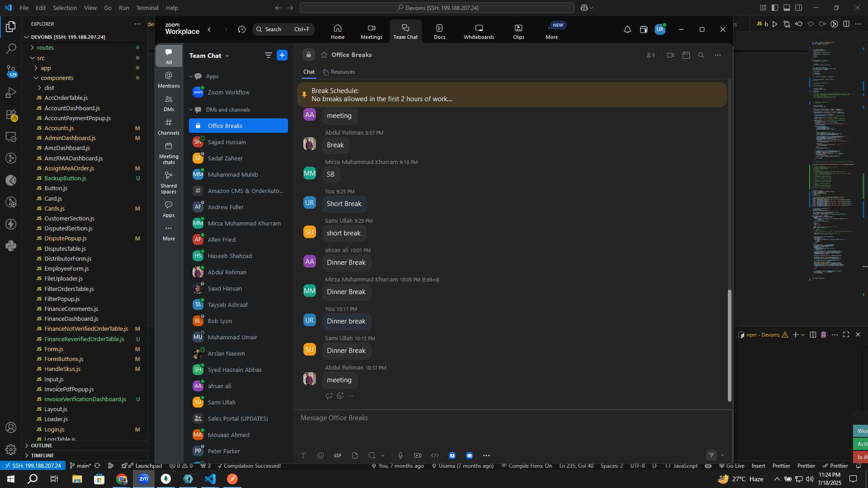Open the Selection menu in VS Code

pos(65,8)
